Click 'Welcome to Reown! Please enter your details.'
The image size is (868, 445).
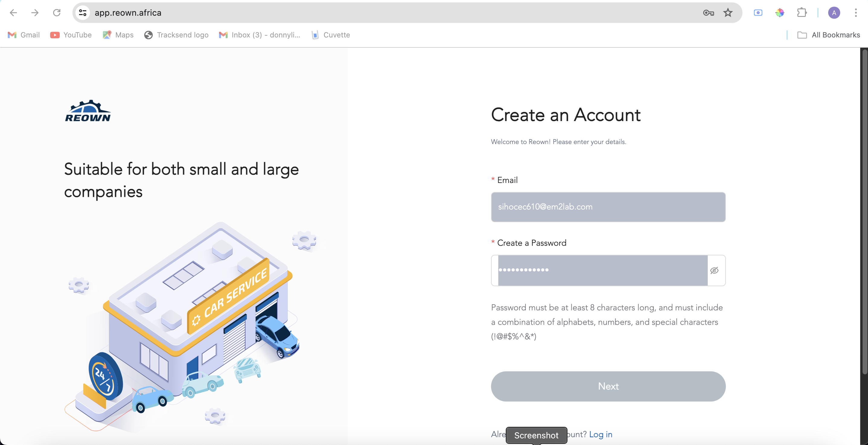point(558,142)
